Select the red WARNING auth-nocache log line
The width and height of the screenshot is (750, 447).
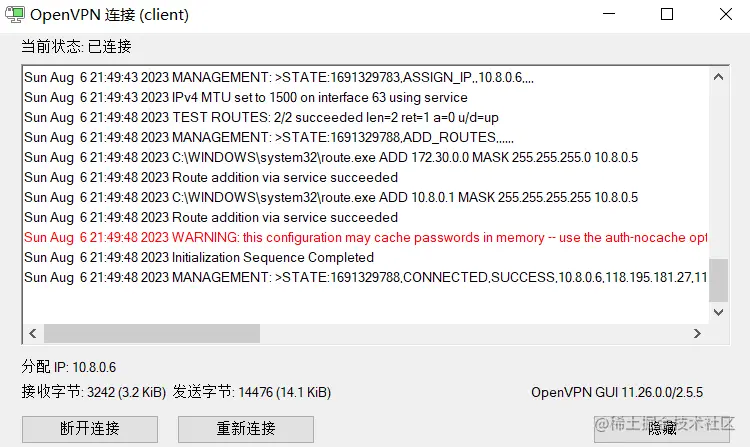(x=365, y=238)
